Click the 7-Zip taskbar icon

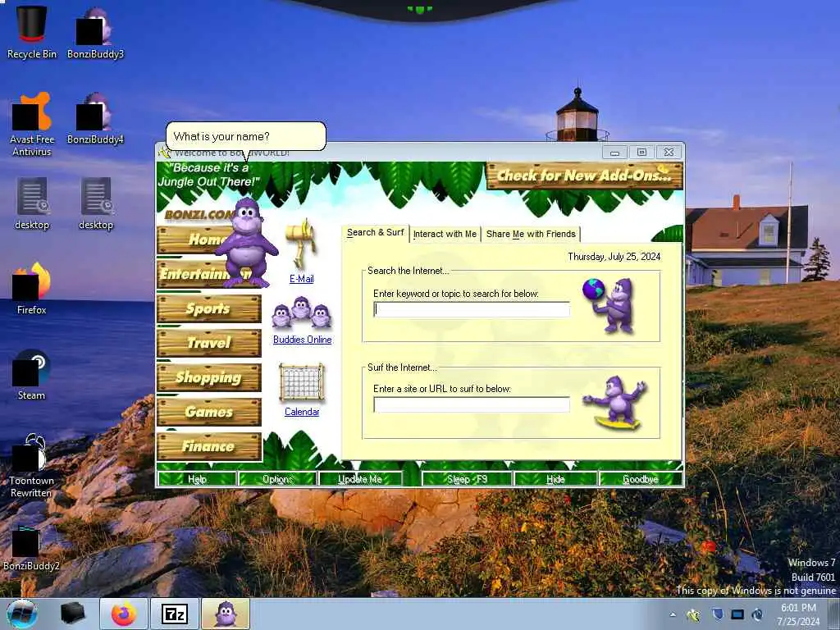click(x=175, y=614)
